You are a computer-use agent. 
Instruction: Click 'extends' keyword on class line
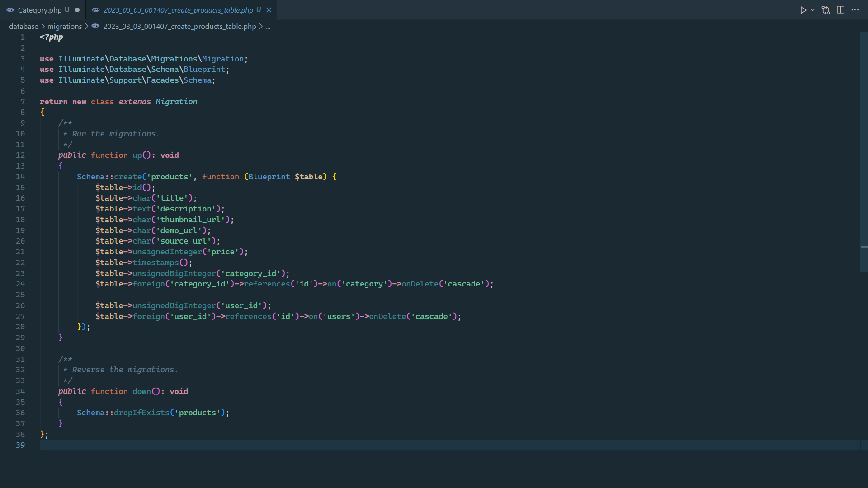tap(135, 102)
